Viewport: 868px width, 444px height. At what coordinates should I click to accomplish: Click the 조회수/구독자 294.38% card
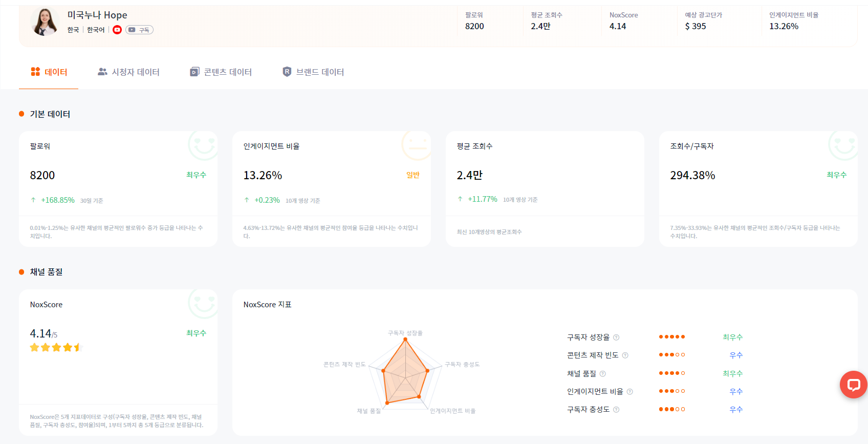[758, 189]
